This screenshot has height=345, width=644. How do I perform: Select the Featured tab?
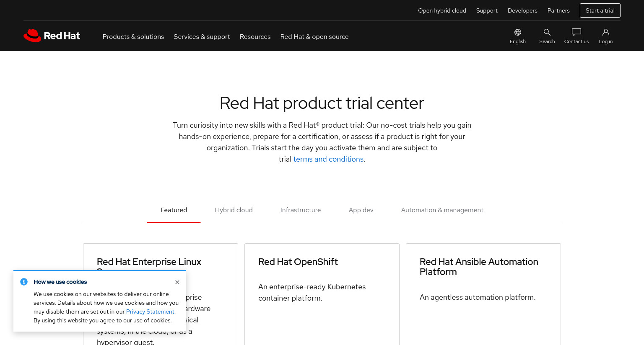tap(174, 210)
